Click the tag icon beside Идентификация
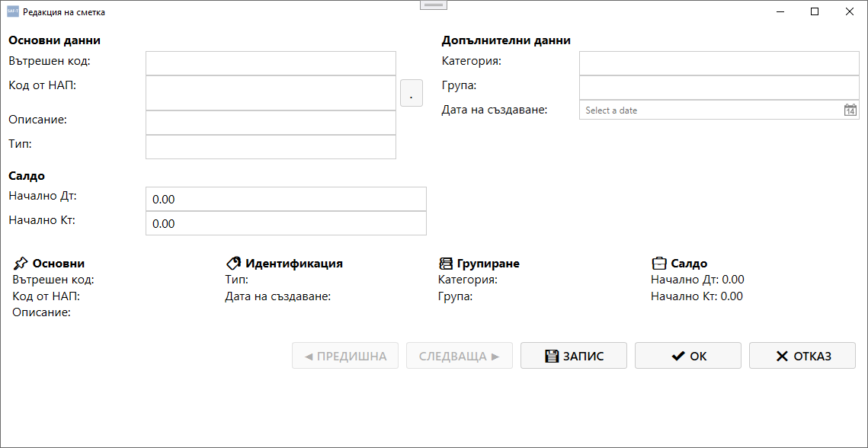This screenshot has height=448, width=868. pos(234,264)
